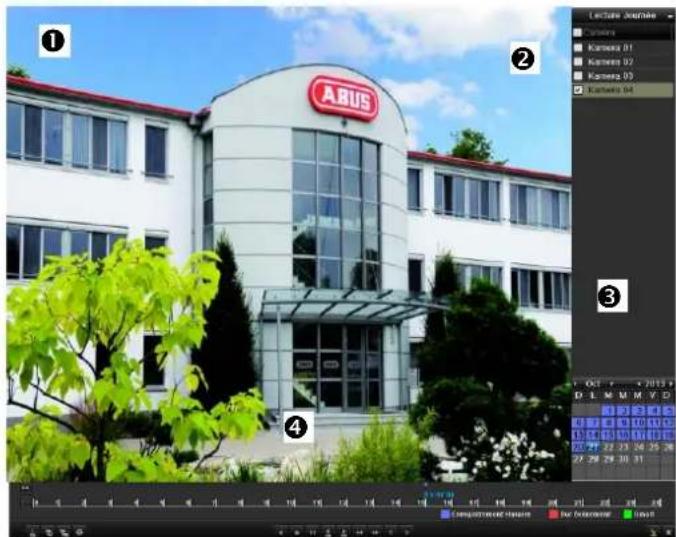676x537 pixels.
Task: Go to previous month before Oct
Action: (x=576, y=383)
